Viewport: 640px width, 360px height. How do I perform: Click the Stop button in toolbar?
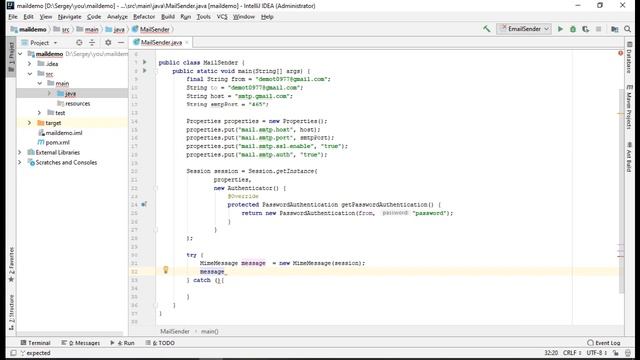point(598,29)
